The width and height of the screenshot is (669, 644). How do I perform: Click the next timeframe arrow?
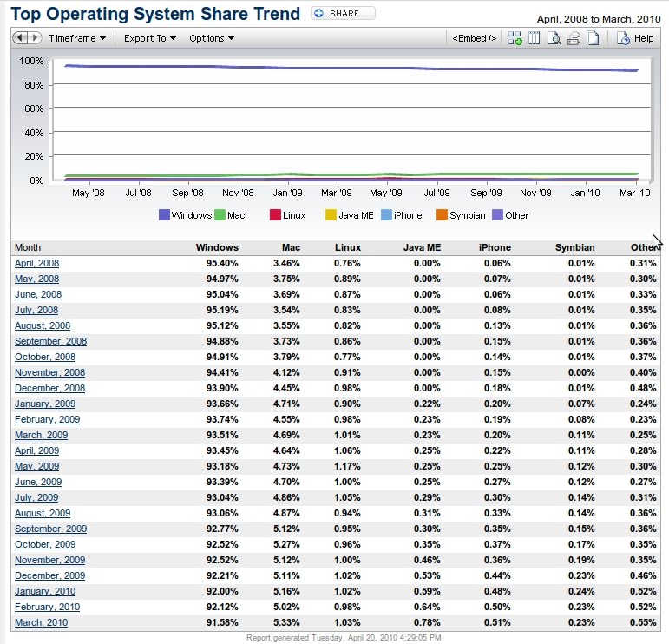pyautogui.click(x=35, y=38)
